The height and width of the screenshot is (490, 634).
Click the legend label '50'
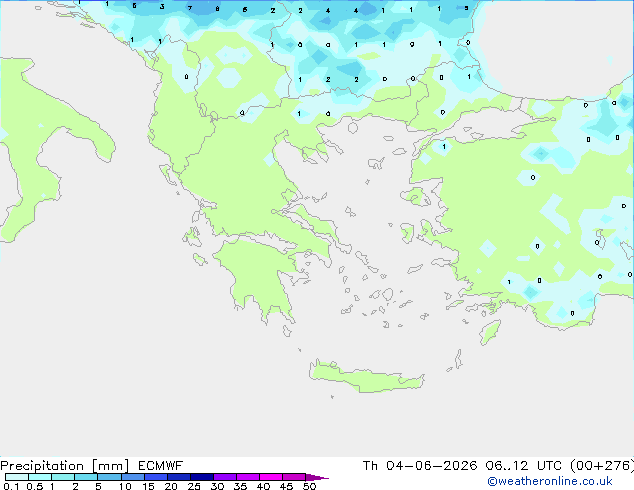310,486
